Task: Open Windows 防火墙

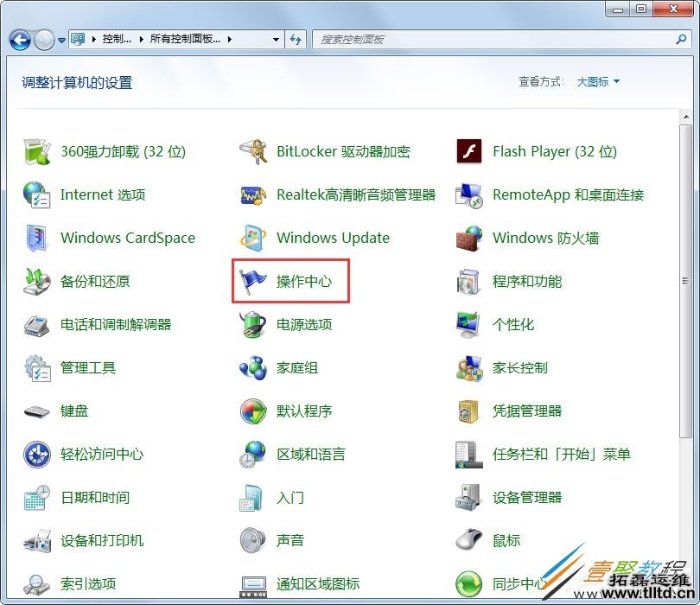Action: [545, 238]
